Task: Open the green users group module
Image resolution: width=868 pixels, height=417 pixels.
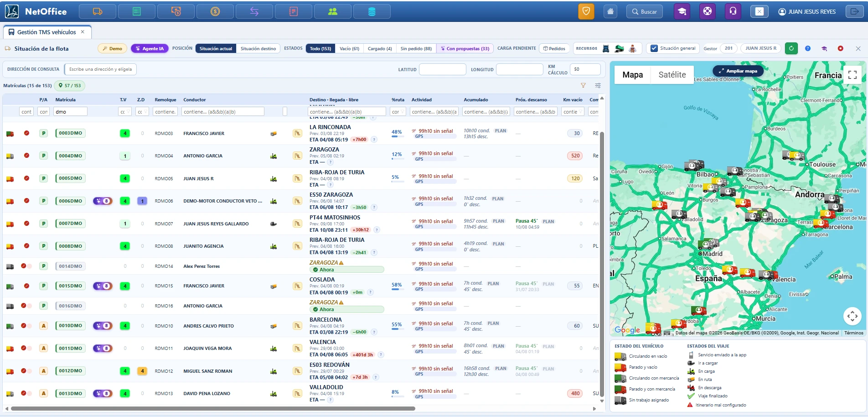Action: [333, 11]
